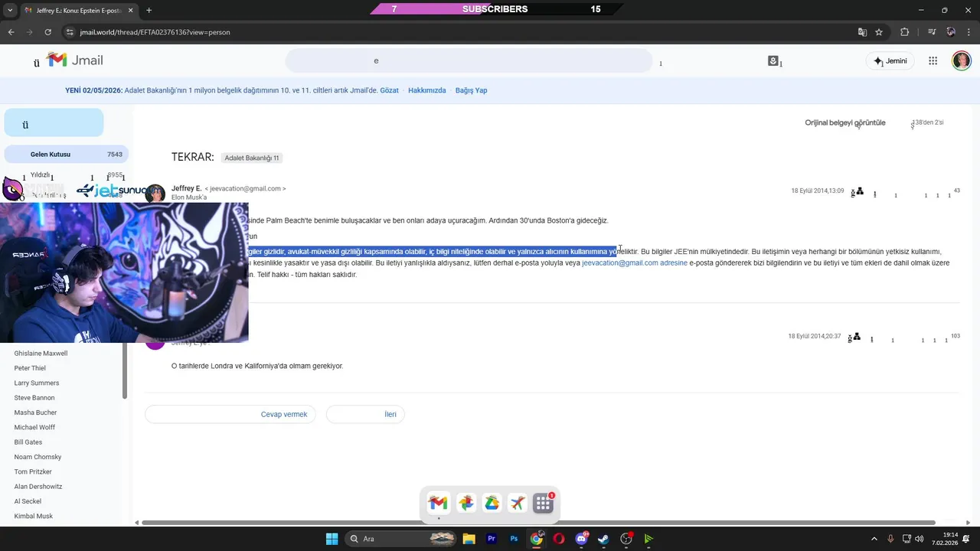Open the tab search dropdown arrow
This screenshot has width=980, height=551.
(x=10, y=10)
